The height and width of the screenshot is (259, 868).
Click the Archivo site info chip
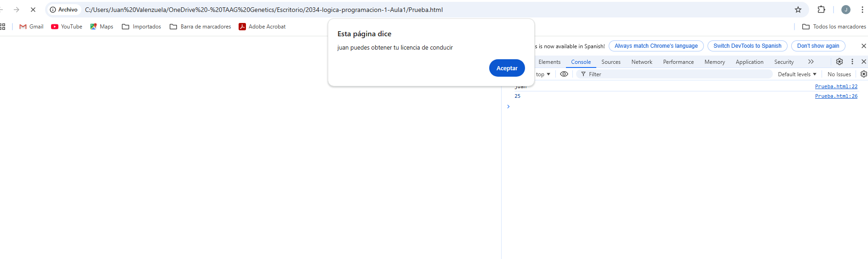click(64, 10)
